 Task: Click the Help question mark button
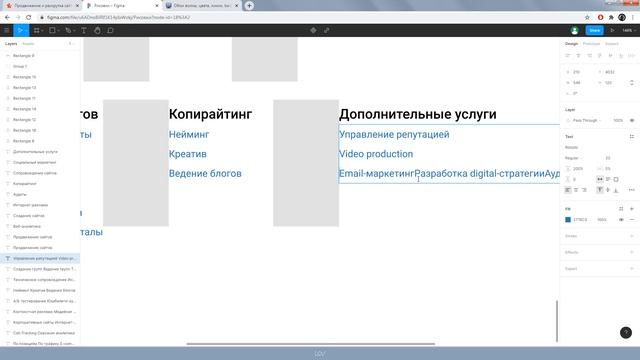coord(626,333)
